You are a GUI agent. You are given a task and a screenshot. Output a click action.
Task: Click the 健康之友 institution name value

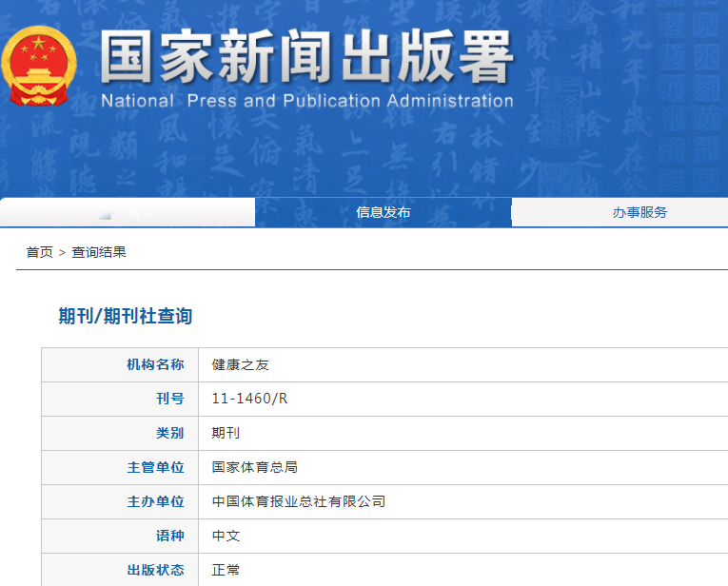(x=241, y=364)
